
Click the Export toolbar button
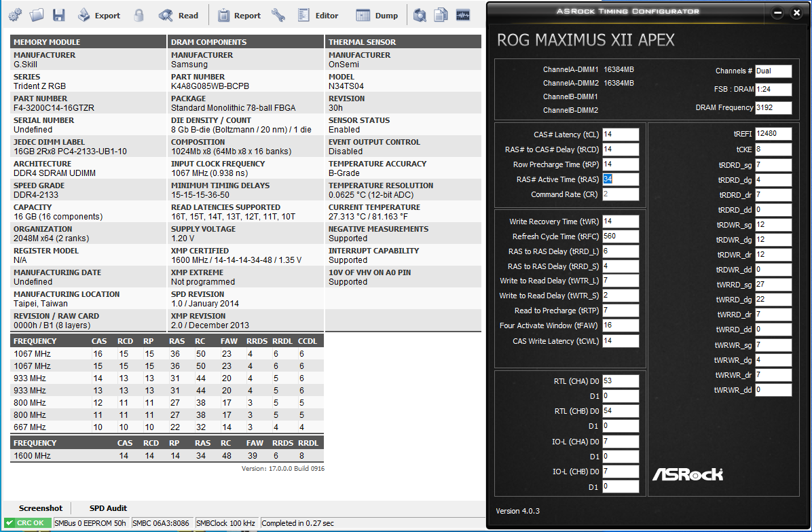pos(99,16)
